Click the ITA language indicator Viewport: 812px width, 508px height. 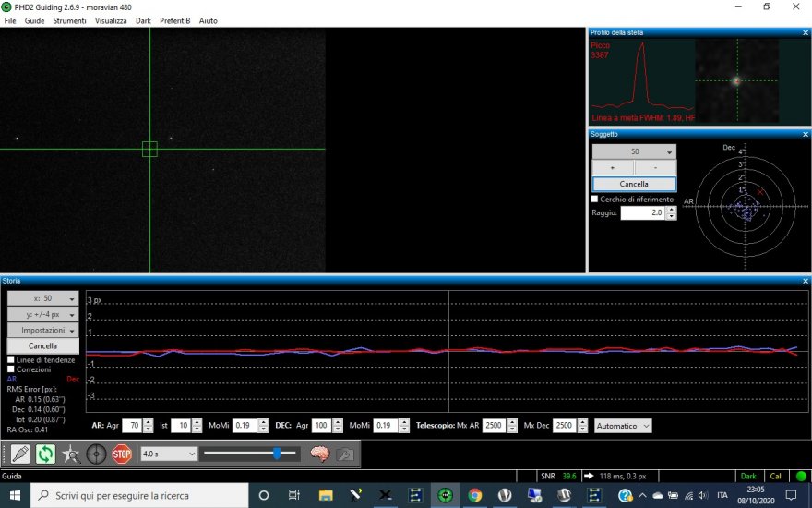[x=722, y=495]
